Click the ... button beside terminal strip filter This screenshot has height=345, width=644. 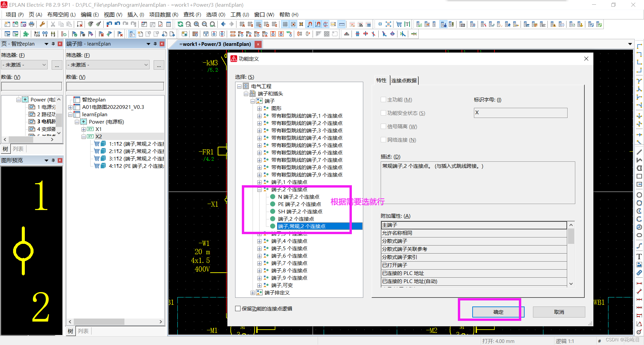coord(159,65)
